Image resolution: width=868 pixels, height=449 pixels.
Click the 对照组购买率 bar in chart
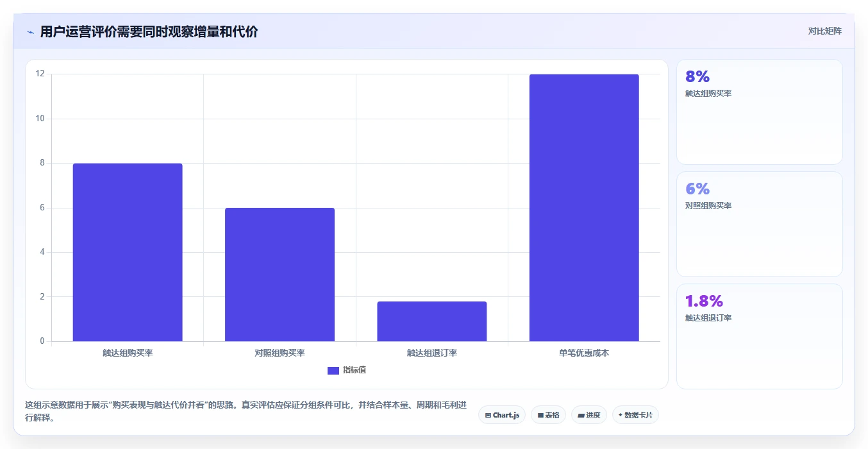[x=280, y=275]
